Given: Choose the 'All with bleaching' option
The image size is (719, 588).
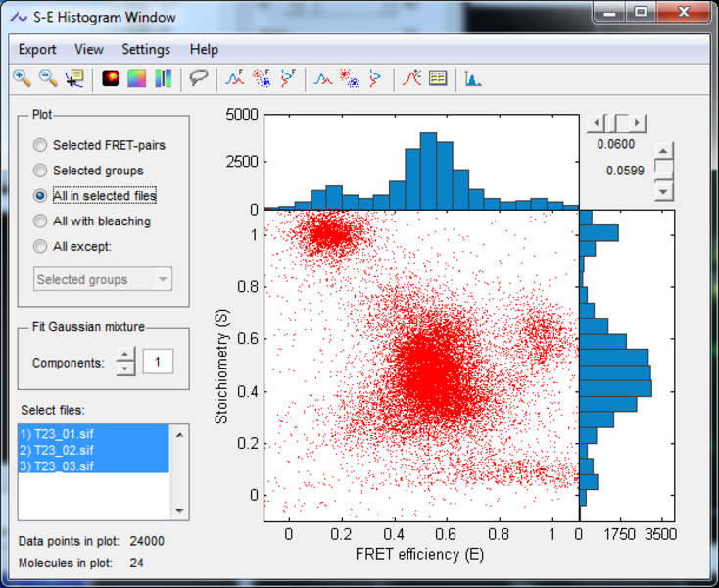Looking at the screenshot, I should point(40,221).
